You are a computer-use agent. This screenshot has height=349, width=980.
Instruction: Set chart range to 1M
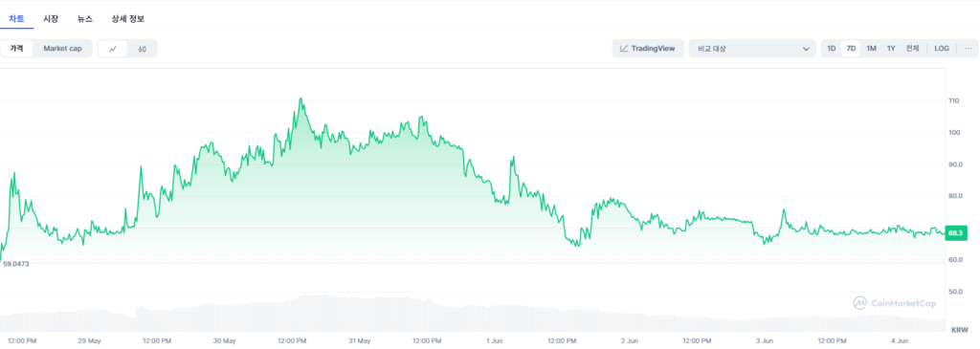[x=871, y=49]
